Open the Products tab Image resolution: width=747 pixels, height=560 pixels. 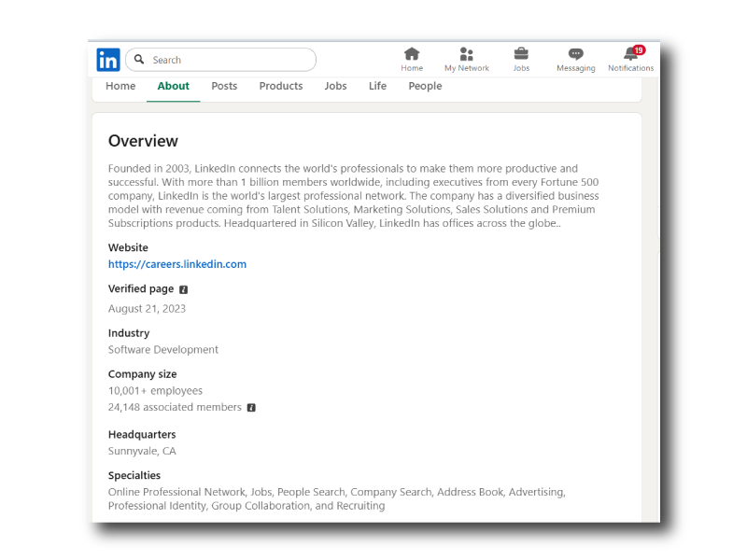(281, 86)
